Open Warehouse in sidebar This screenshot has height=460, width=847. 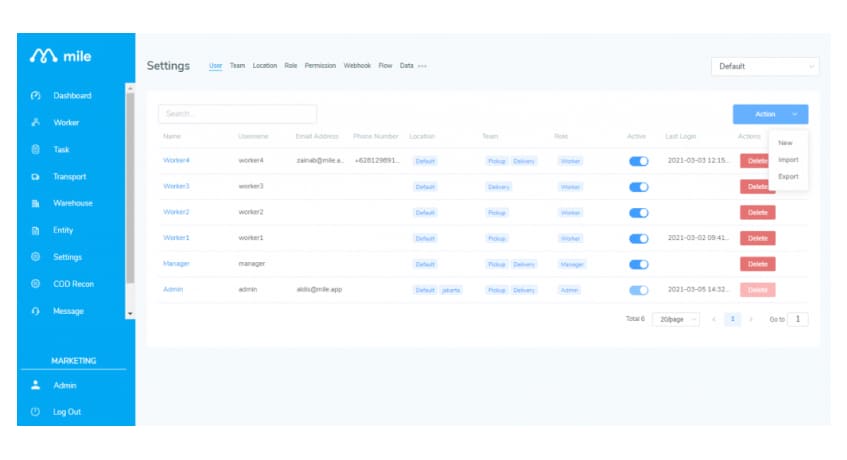[x=73, y=204]
